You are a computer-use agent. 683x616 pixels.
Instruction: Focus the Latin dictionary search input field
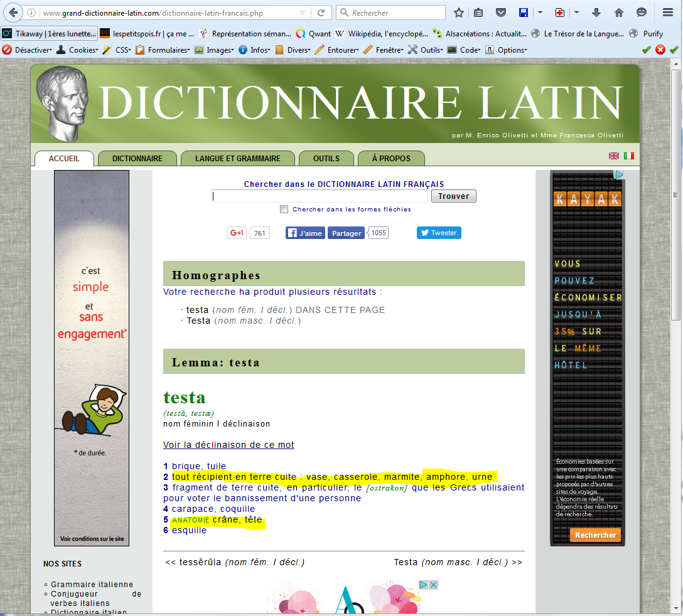(320, 196)
